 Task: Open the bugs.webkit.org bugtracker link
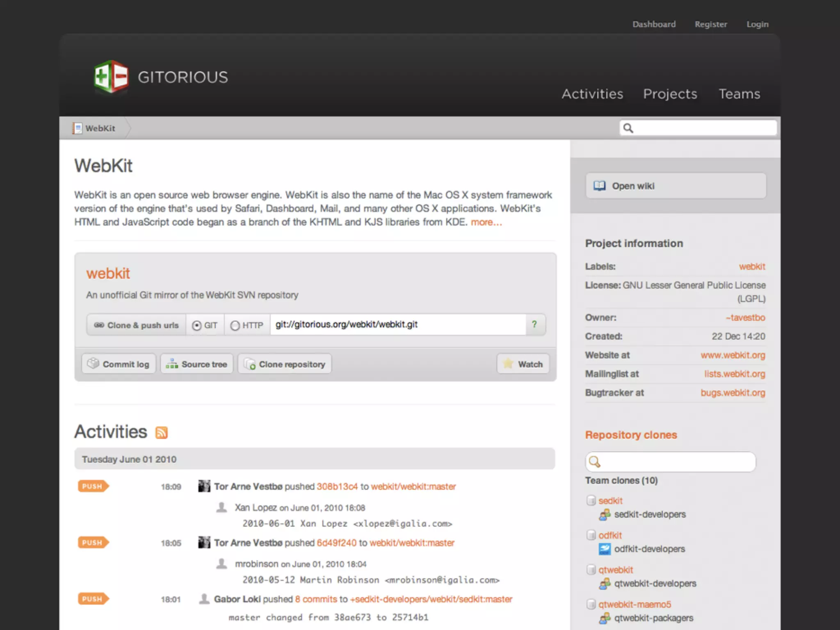click(733, 393)
